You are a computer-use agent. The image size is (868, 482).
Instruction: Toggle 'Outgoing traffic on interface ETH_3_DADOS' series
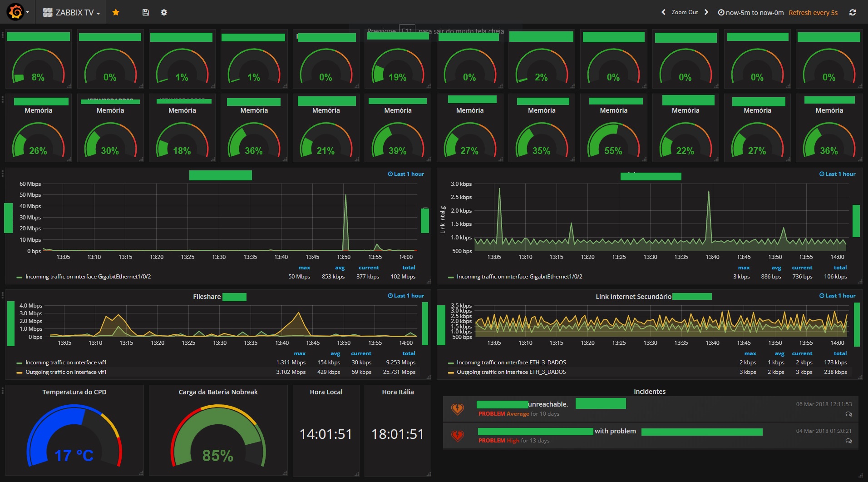pyautogui.click(x=511, y=372)
